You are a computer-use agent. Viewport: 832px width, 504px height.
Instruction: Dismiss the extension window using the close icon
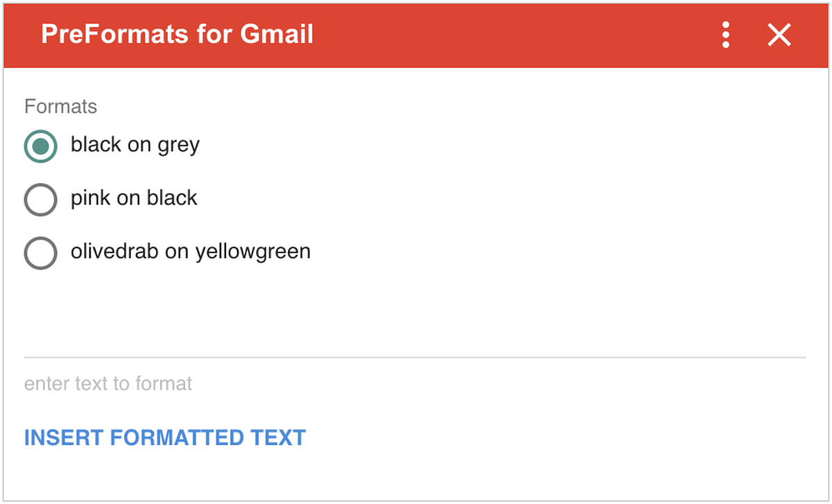pyautogui.click(x=779, y=35)
